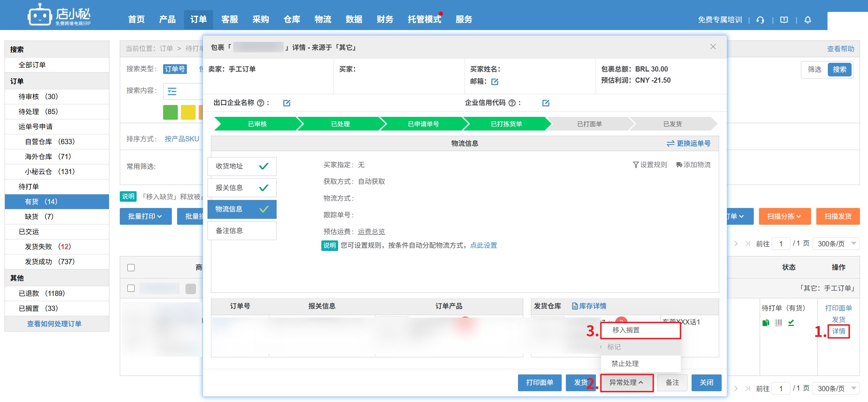Edit the buyer email pencil icon
The image size is (868, 402).
495,82
